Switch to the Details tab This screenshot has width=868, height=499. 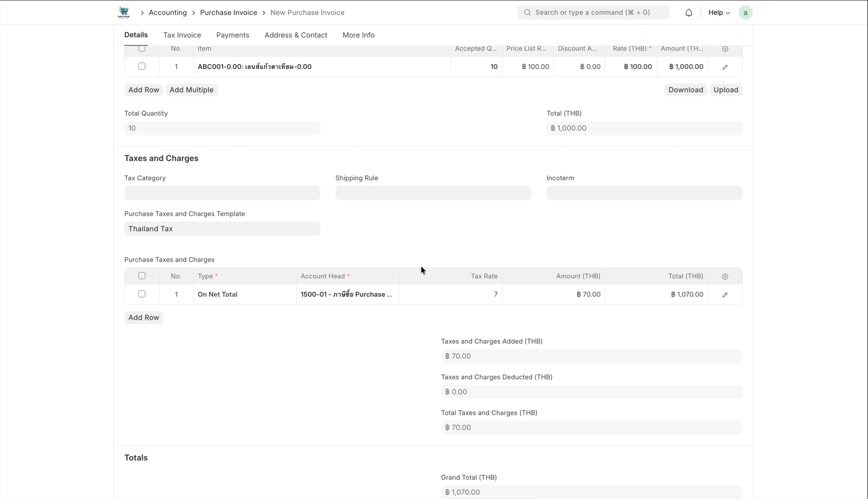point(136,35)
